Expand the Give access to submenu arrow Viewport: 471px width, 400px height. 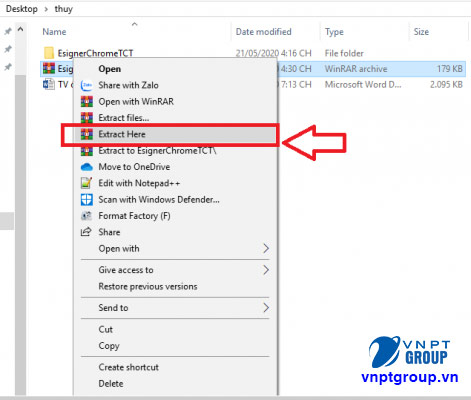[266, 270]
